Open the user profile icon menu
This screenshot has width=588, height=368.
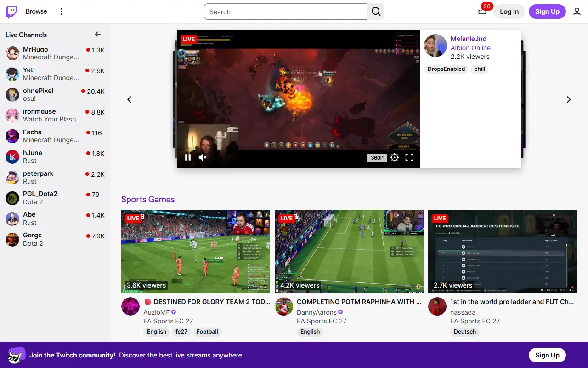577,12
